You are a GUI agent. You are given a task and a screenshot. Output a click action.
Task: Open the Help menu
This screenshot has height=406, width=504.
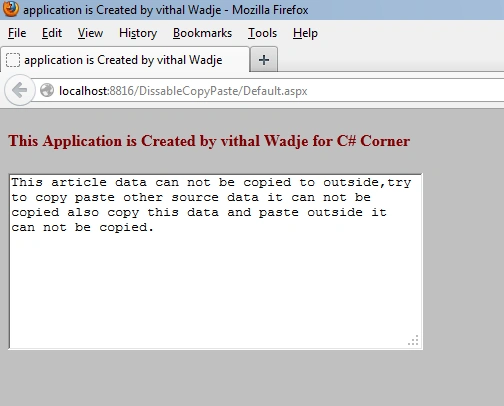(x=305, y=33)
